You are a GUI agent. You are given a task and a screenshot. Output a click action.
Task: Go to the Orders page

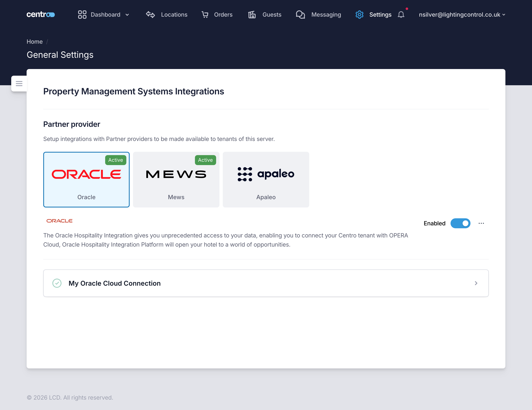click(x=223, y=15)
